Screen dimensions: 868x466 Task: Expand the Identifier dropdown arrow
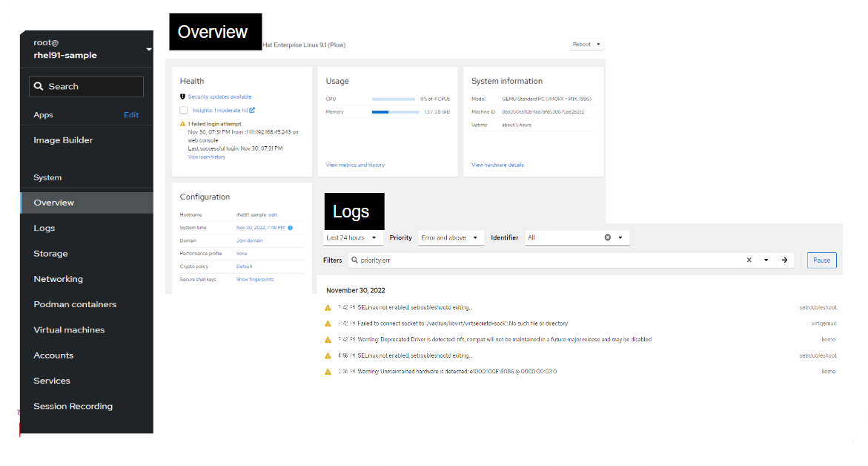pos(620,237)
